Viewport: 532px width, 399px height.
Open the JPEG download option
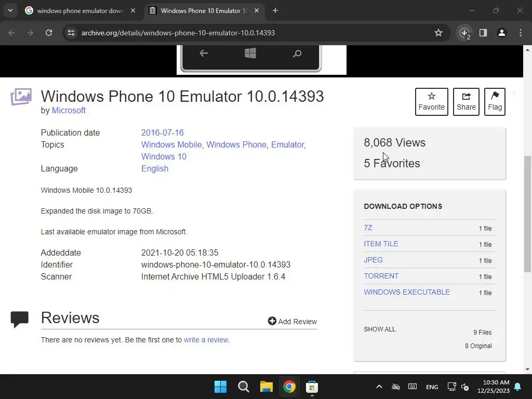373,260
